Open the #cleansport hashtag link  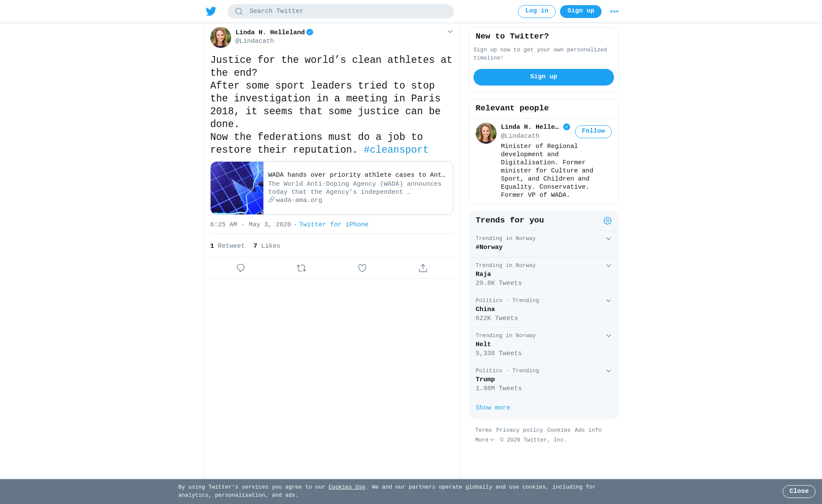point(396,150)
